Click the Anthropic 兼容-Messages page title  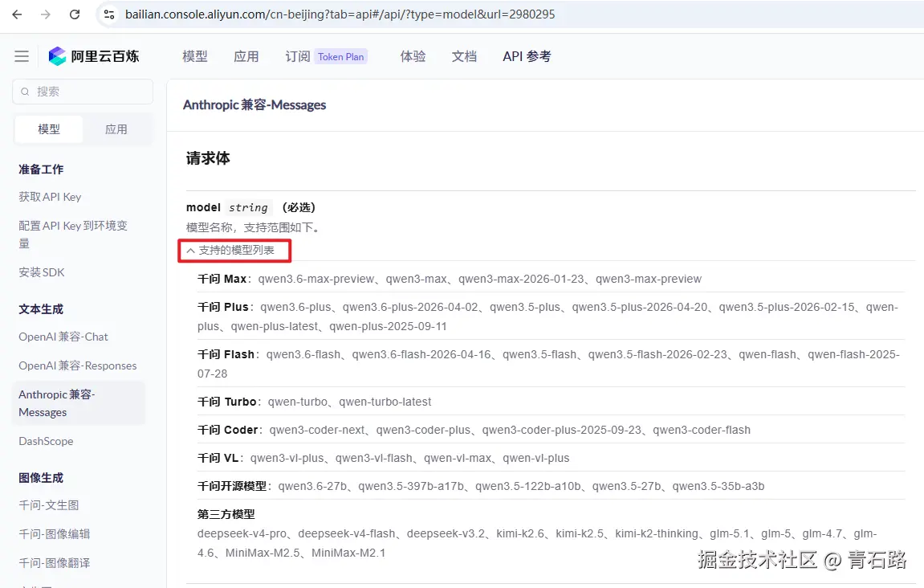[x=254, y=105]
